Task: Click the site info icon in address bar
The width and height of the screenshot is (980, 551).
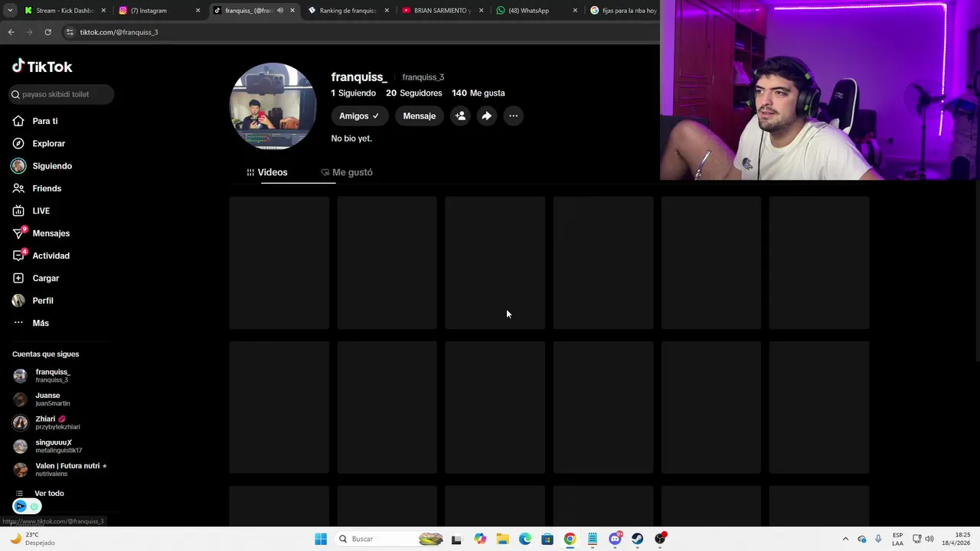Action: tap(70, 32)
